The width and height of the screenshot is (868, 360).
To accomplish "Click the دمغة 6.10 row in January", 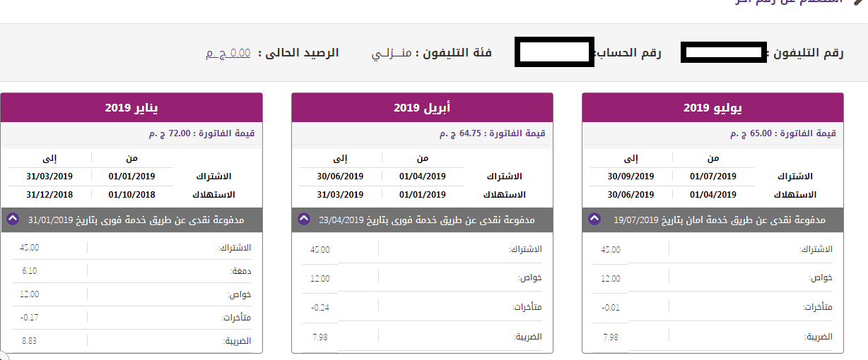I will tap(131, 271).
